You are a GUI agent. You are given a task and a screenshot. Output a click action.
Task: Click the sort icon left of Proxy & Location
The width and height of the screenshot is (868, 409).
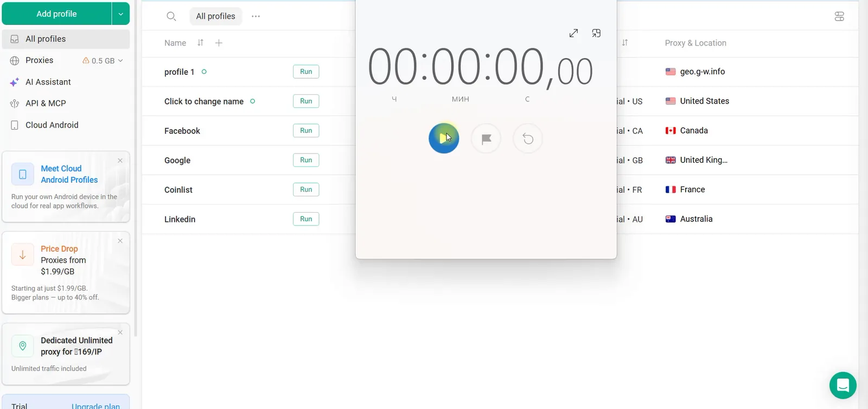tap(625, 42)
